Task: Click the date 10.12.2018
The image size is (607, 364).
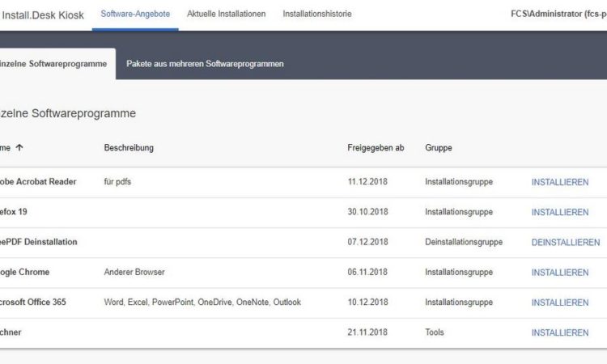Action: [x=367, y=302]
